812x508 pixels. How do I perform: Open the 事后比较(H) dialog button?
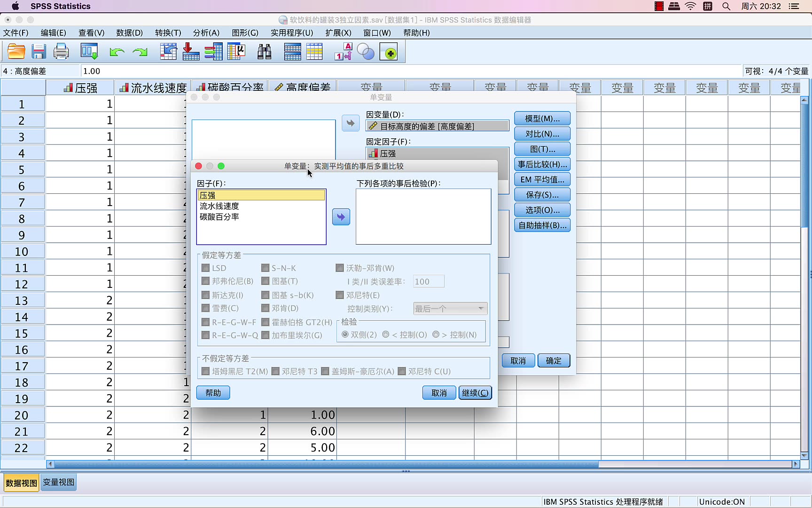(x=542, y=164)
